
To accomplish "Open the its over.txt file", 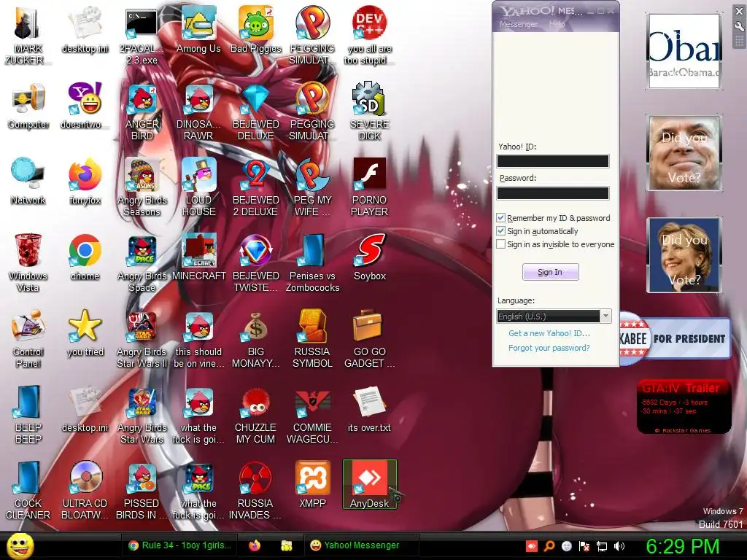I will coord(370,409).
